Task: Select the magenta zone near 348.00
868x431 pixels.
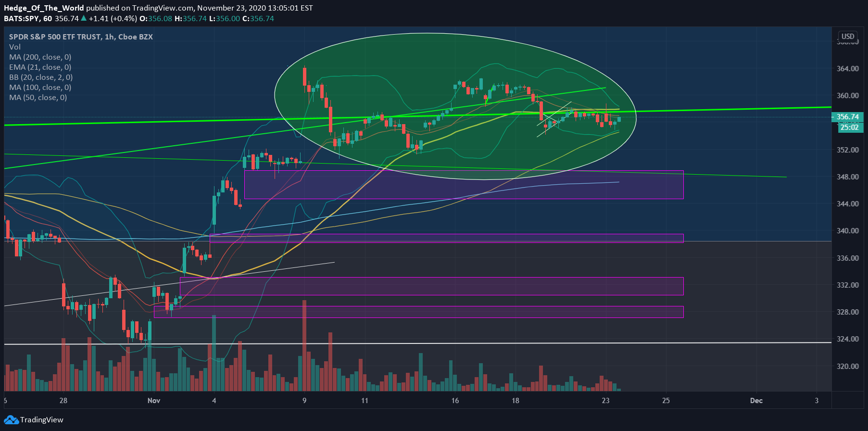Action: coord(464,185)
